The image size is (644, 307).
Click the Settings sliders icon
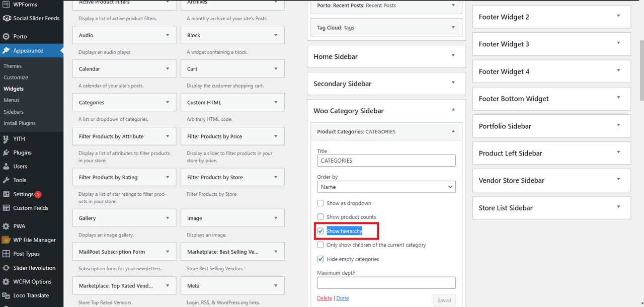tap(6, 194)
